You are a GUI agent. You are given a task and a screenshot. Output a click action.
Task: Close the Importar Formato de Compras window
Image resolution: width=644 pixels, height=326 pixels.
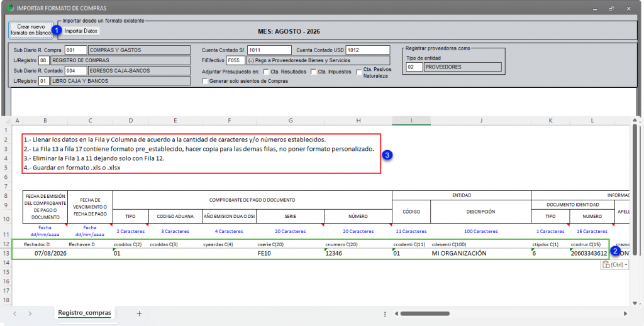[x=629, y=8]
